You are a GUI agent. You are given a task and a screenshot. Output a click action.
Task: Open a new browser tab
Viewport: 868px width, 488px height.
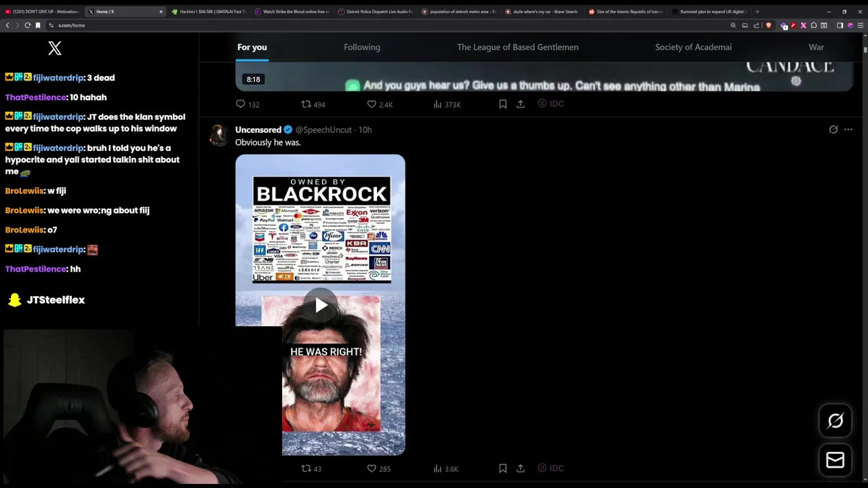click(757, 12)
